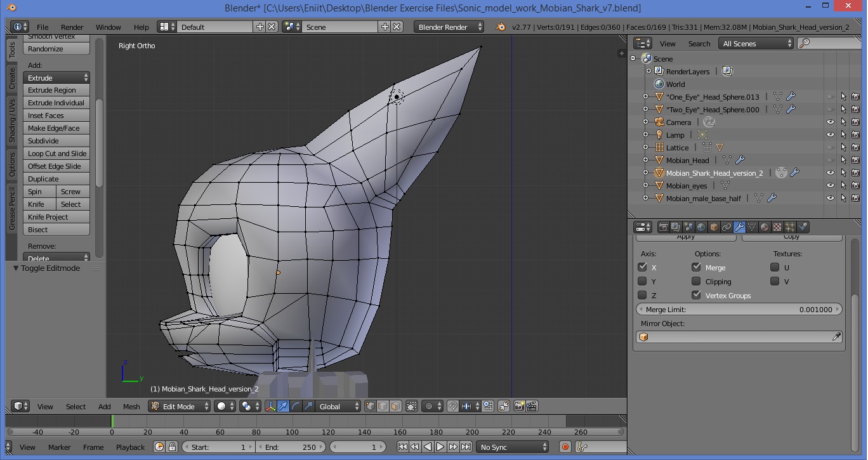Switch to vertex select mode
The width and height of the screenshot is (868, 460).
(x=371, y=406)
